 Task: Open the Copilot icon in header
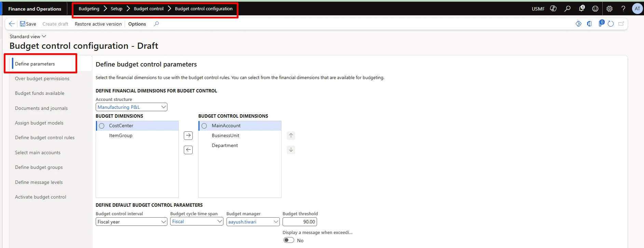[x=553, y=9]
